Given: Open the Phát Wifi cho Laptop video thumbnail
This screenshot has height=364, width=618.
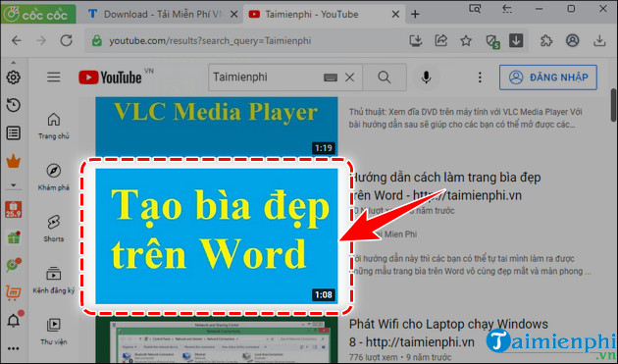Looking at the screenshot, I should pos(217,340).
